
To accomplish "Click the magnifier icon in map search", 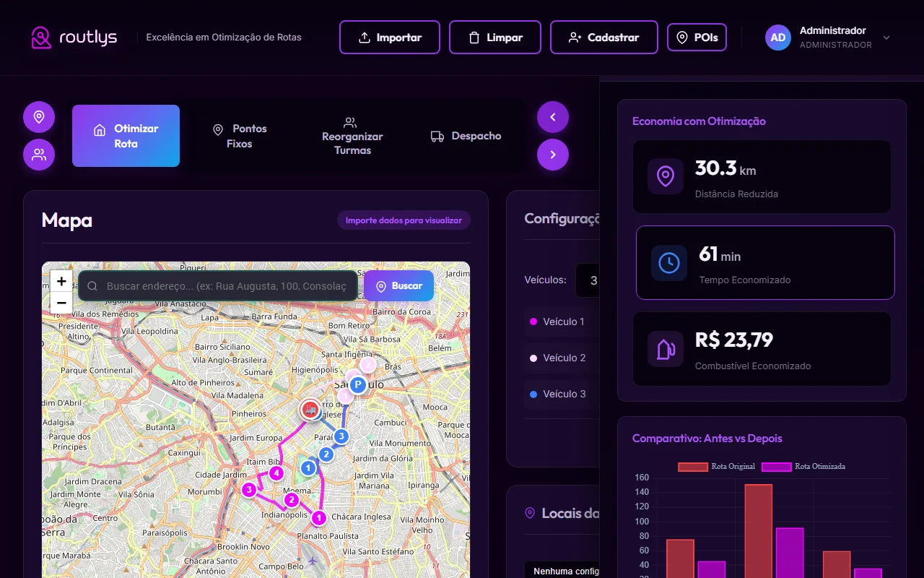I will click(x=92, y=286).
